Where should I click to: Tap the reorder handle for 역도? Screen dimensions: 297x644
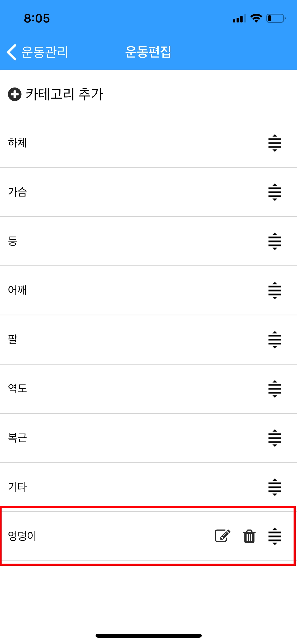275,389
